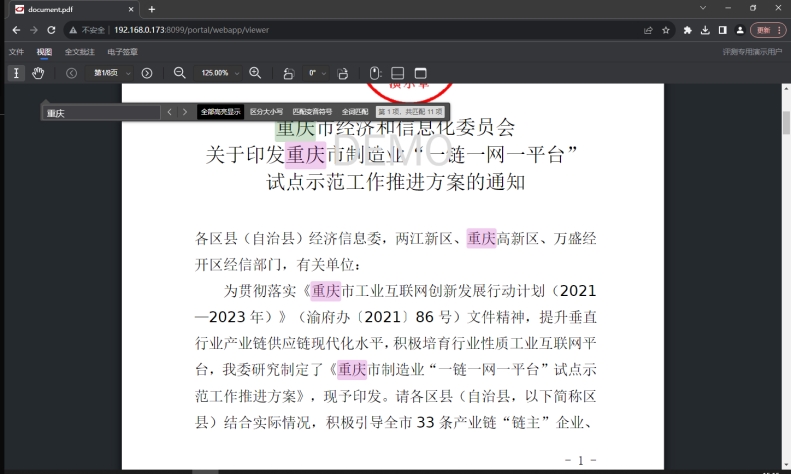The image size is (791, 474).
Task: Open 电子签章 menu
Action: click(x=122, y=52)
